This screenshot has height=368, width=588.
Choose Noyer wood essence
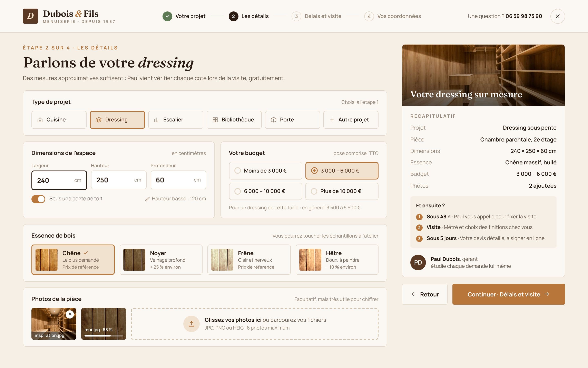(x=161, y=259)
